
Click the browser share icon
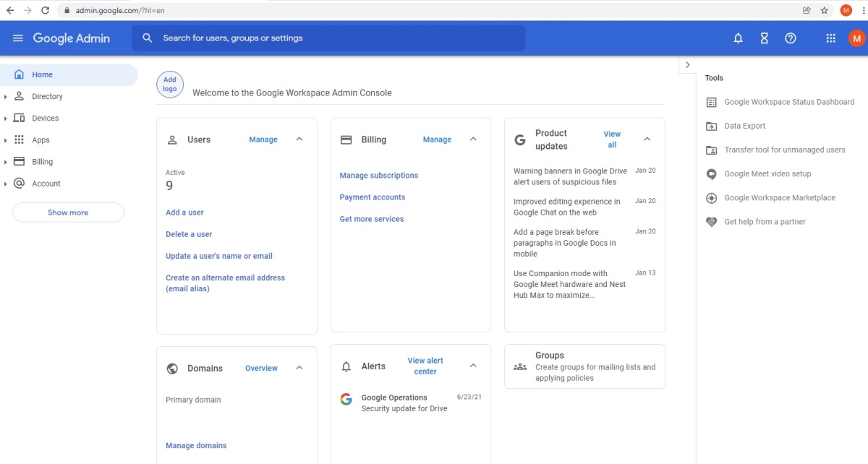[807, 10]
